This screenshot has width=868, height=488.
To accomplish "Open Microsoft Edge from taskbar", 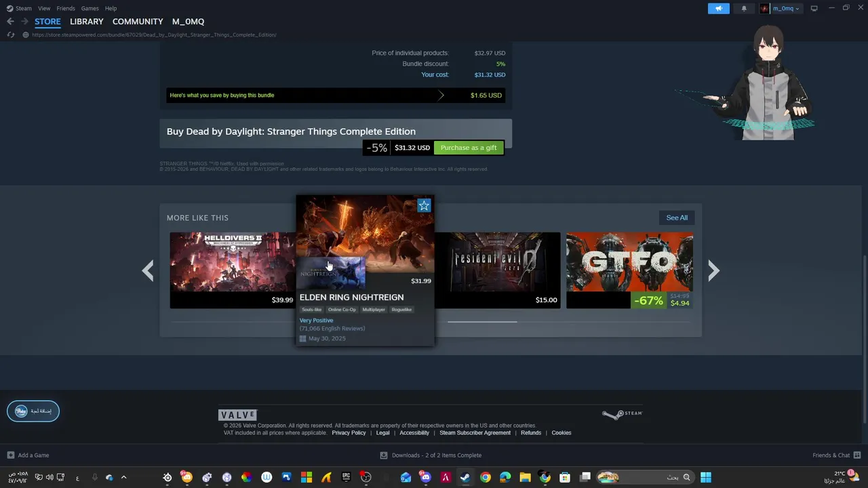I will pyautogui.click(x=505, y=477).
